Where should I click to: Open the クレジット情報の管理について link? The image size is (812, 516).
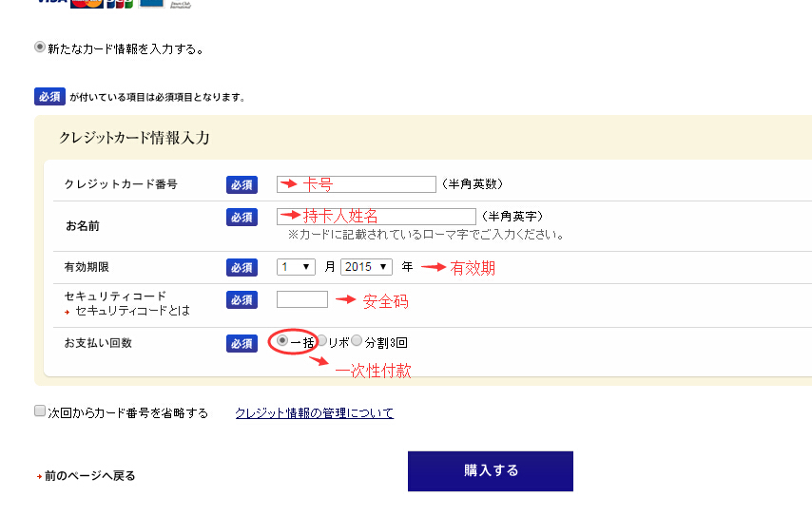tap(314, 413)
